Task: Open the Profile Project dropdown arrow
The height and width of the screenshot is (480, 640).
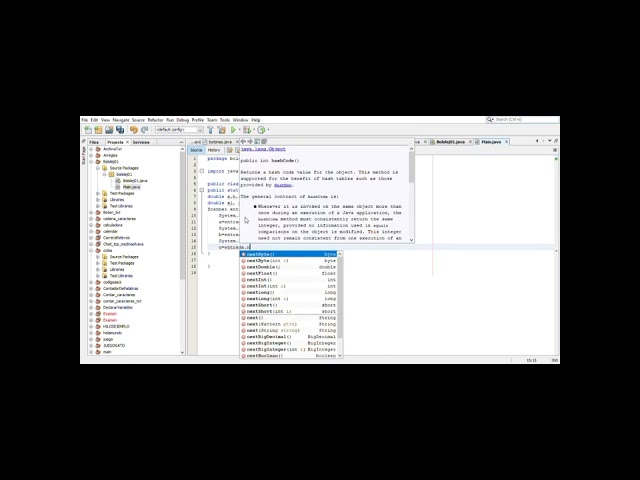Action: 268,130
